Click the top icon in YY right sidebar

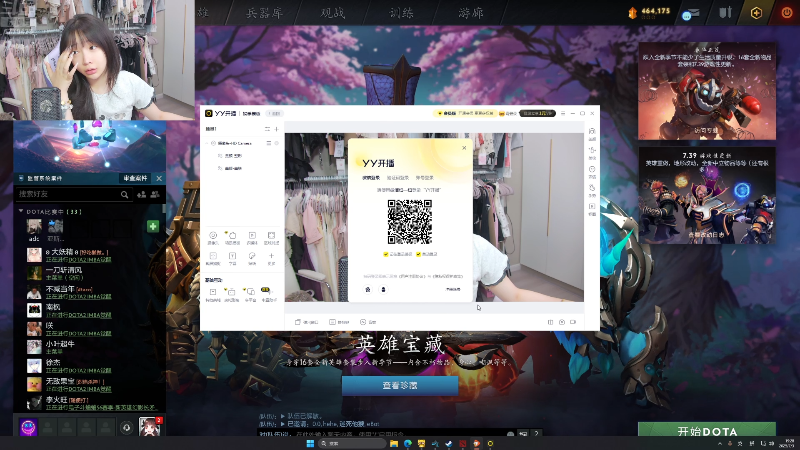[592, 133]
